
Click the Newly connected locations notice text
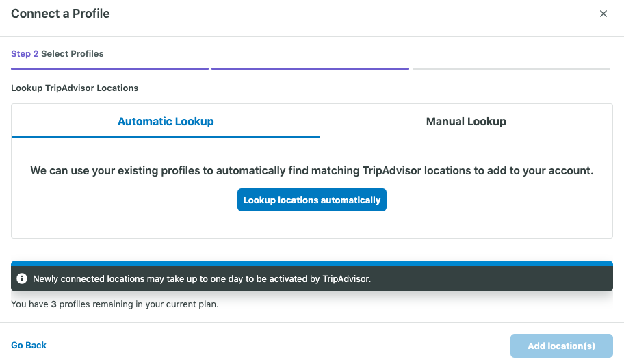click(202, 279)
